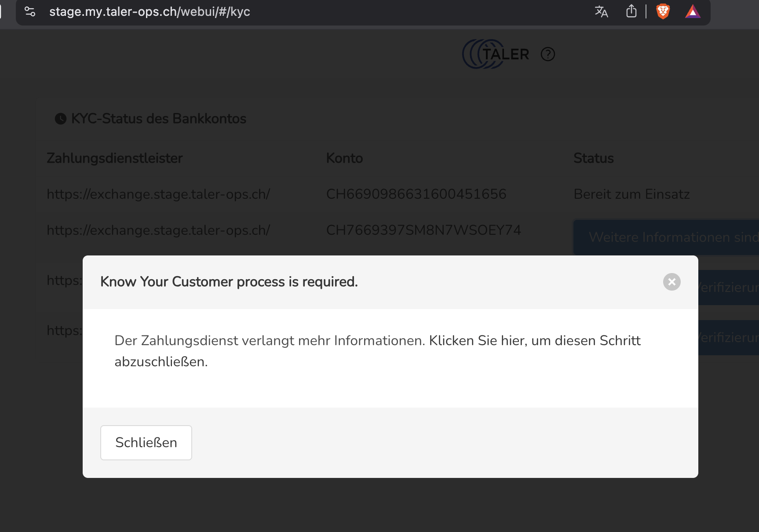Screen dimensions: 759x532
Task: Open the help question mark icon
Action: (x=547, y=54)
